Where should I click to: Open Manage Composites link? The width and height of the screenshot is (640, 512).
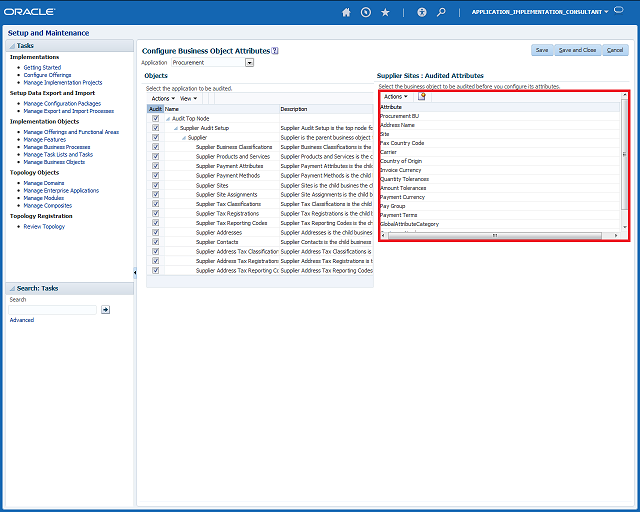tap(48, 206)
